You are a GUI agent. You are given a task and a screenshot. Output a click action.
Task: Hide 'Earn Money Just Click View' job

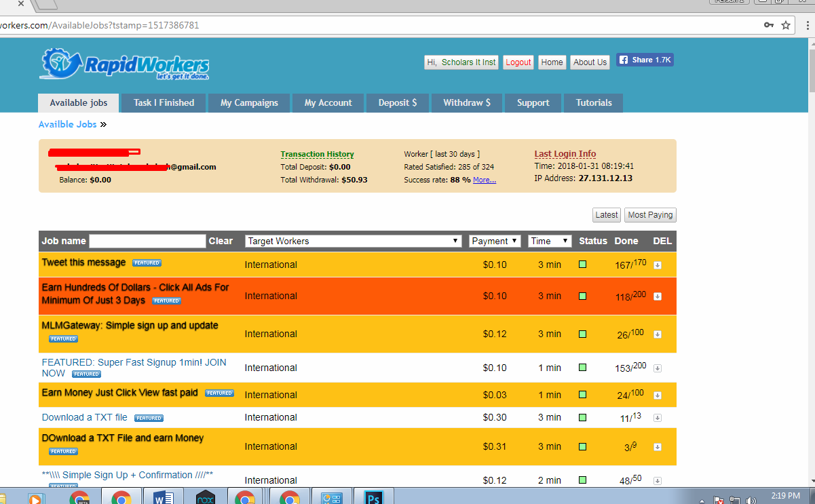(x=657, y=395)
